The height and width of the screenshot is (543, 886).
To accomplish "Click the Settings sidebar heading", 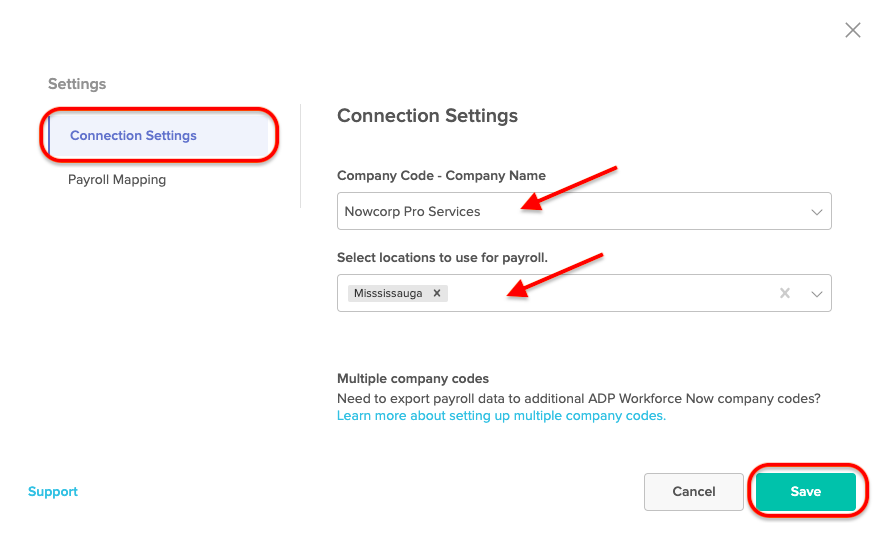I will (x=77, y=84).
